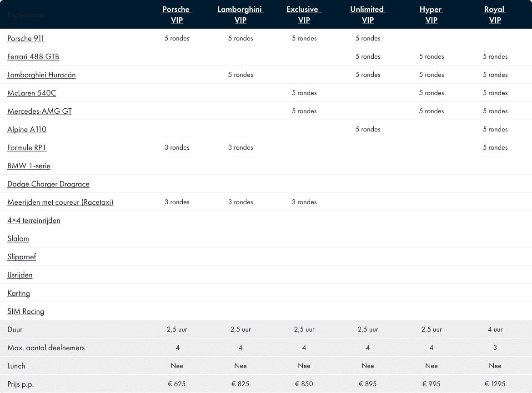Click the price '€ 825'
Screen dimensions: 532x393
(x=240, y=384)
